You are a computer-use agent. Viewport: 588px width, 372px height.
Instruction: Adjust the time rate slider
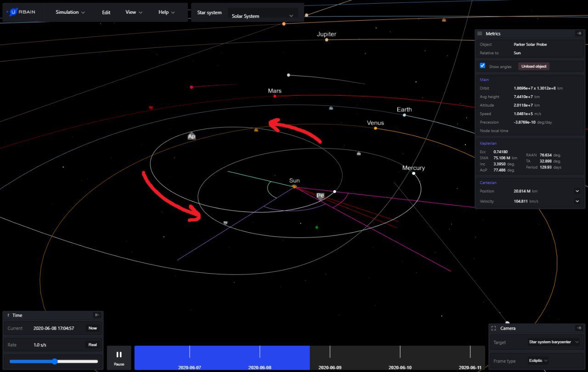click(54, 361)
